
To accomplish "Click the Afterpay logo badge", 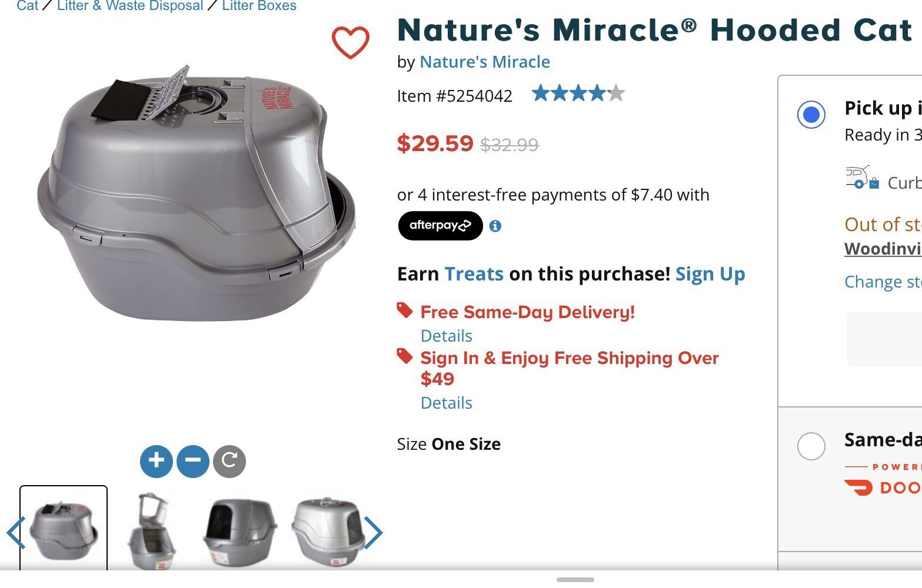I will pyautogui.click(x=440, y=226).
